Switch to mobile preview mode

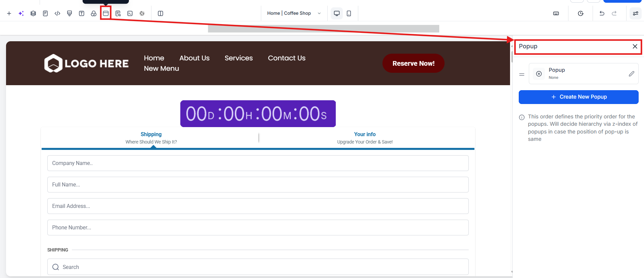tap(349, 13)
